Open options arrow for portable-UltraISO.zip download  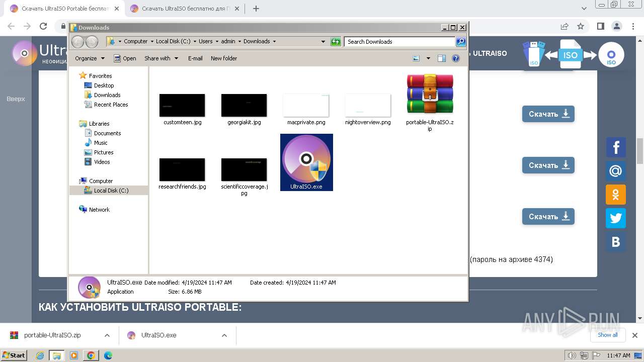(107, 335)
